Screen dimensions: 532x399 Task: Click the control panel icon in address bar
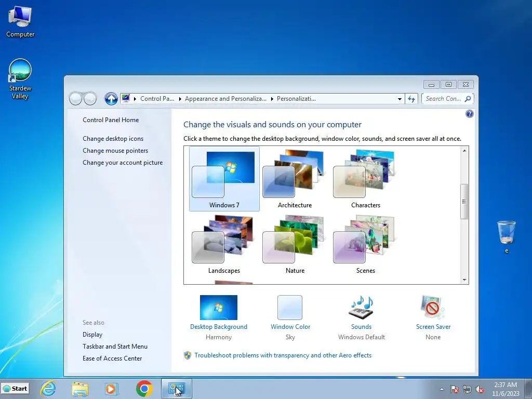click(x=126, y=99)
